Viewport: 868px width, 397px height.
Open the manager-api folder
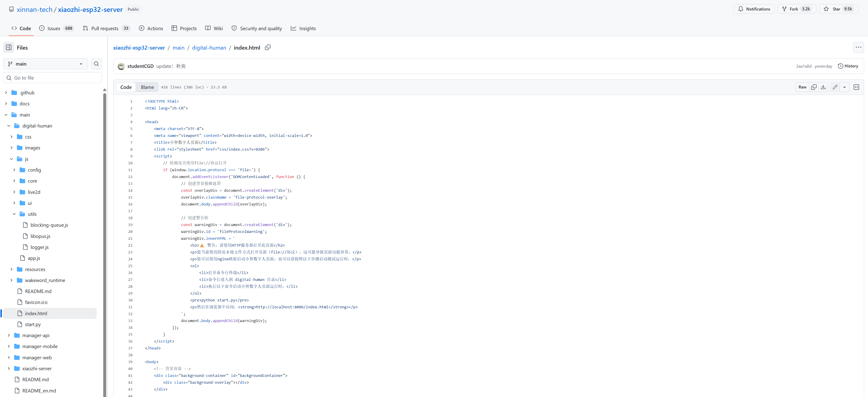(x=36, y=335)
